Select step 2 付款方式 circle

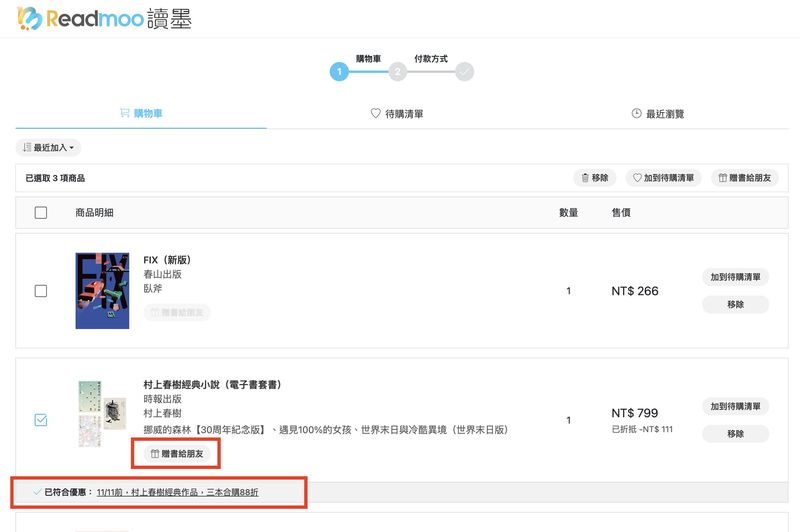(x=397, y=71)
